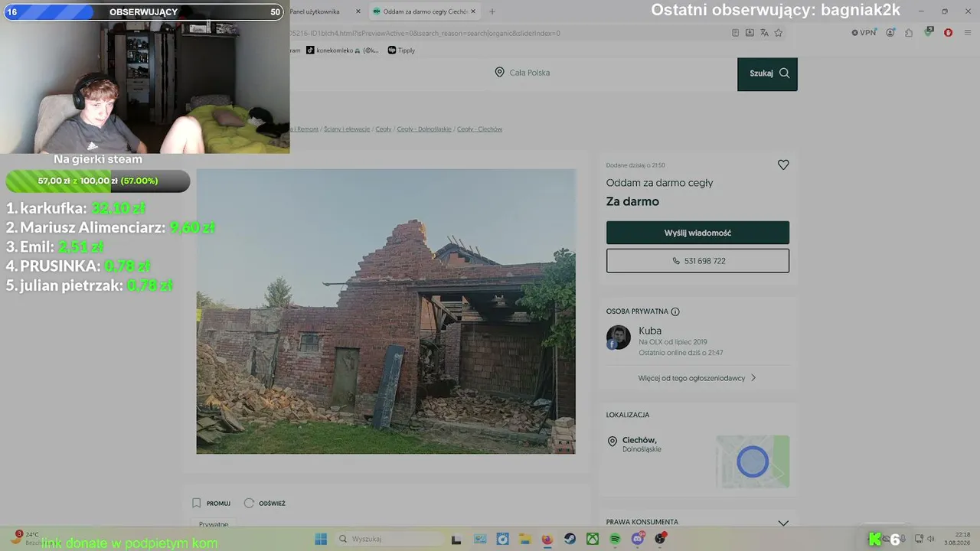This screenshot has width=980, height=551.
Task: Open reader view icon in address bar
Action: pos(736,33)
